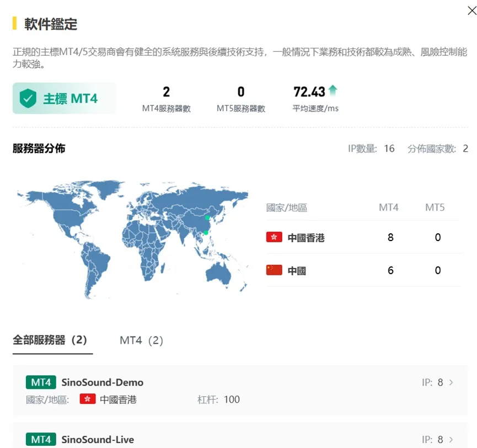Screen dimensions: 477x448
Task: Expand SinoSound-Live IP list chevron
Action: point(451,440)
